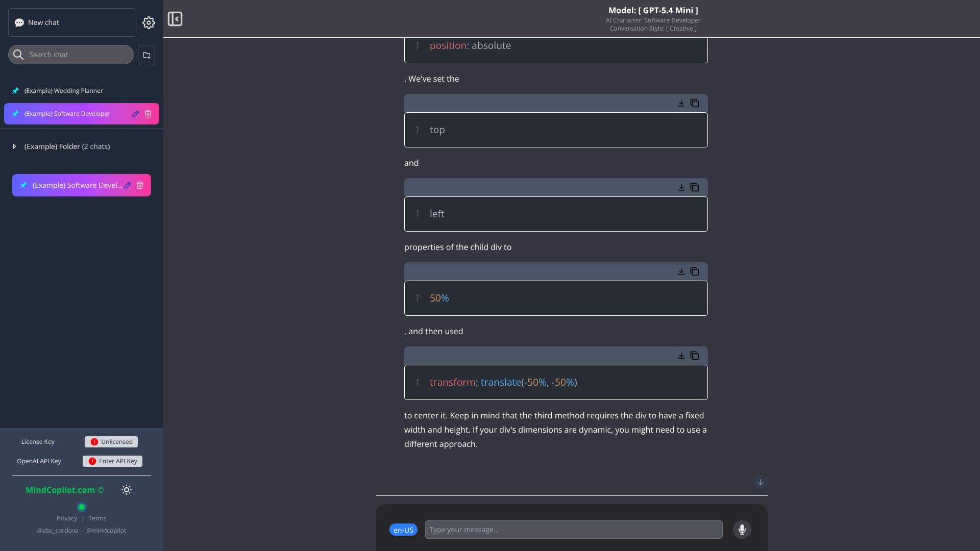Viewport: 980px width, 551px height.
Task: Copy the 'top' code block
Action: coord(695,103)
